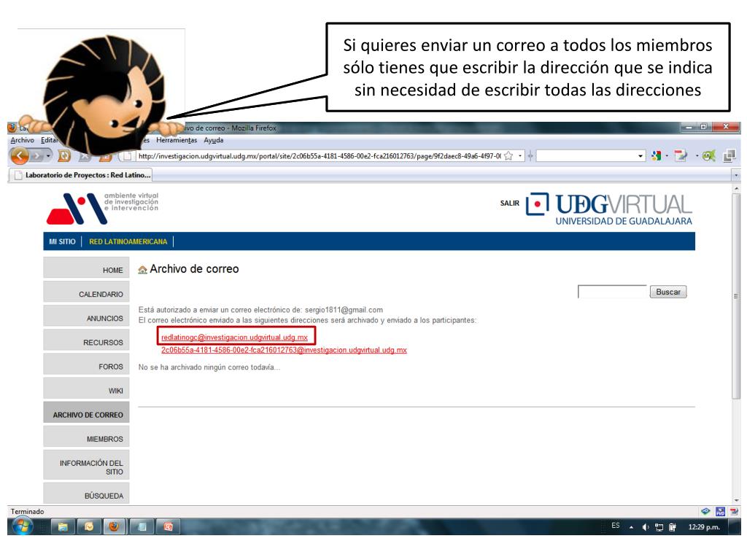Click the 2c06b55a-4181 email address link
Screen dimensions: 747x560
(284, 350)
